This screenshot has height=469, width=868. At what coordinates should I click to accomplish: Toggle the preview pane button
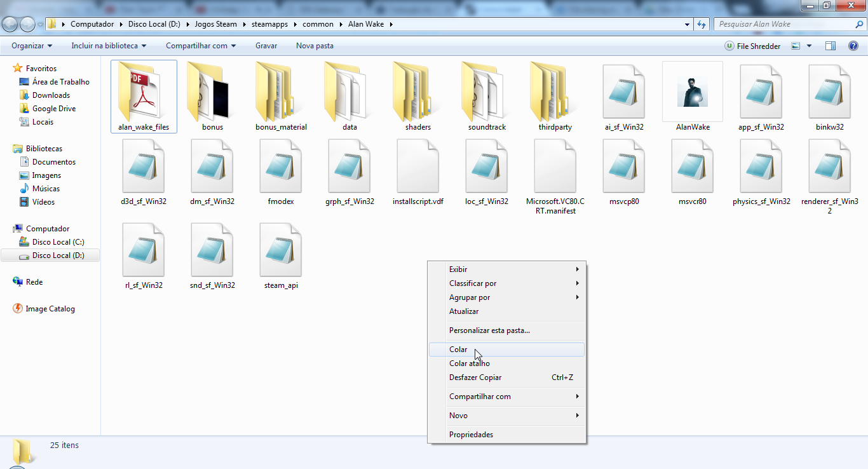(x=831, y=46)
